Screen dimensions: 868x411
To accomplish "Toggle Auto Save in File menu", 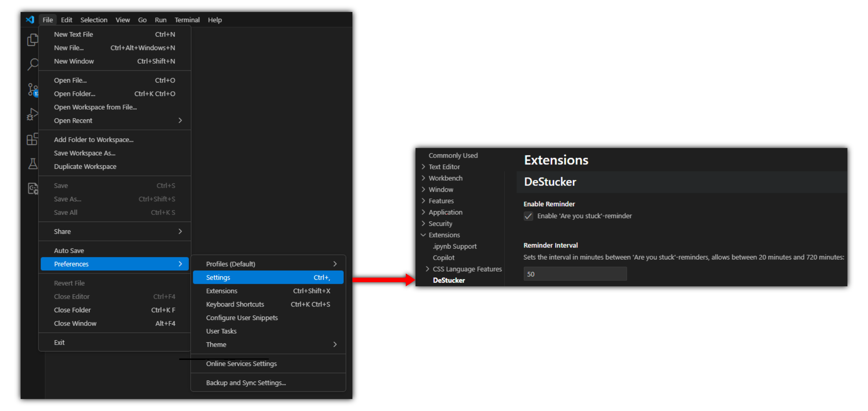I will (x=69, y=251).
